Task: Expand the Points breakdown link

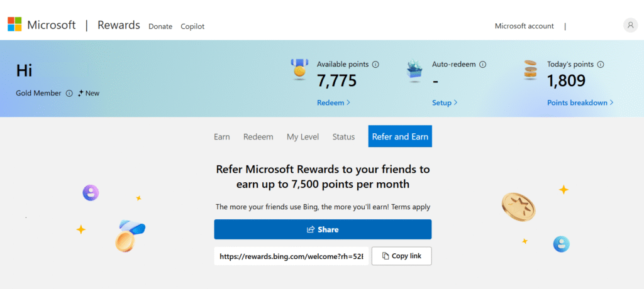Action: (x=580, y=102)
